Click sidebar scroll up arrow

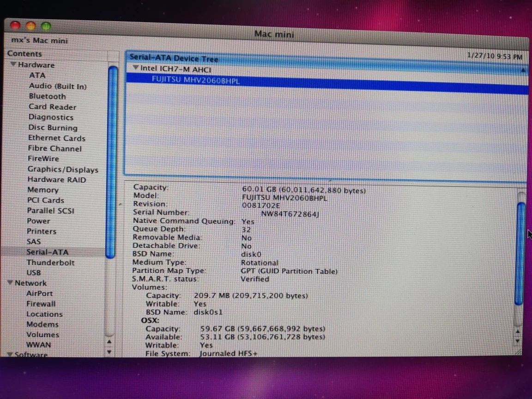[109, 342]
